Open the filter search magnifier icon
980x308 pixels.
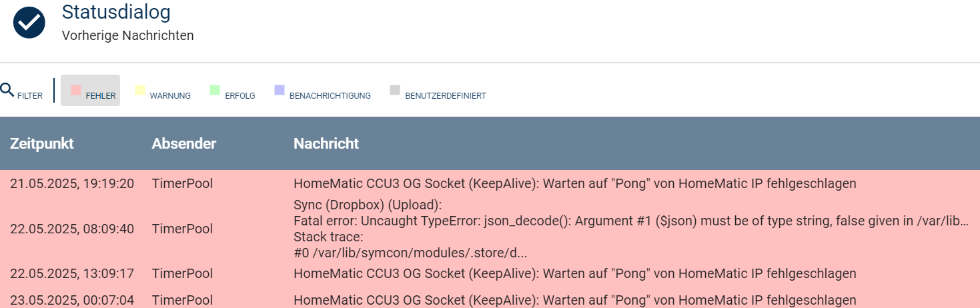coord(7,89)
